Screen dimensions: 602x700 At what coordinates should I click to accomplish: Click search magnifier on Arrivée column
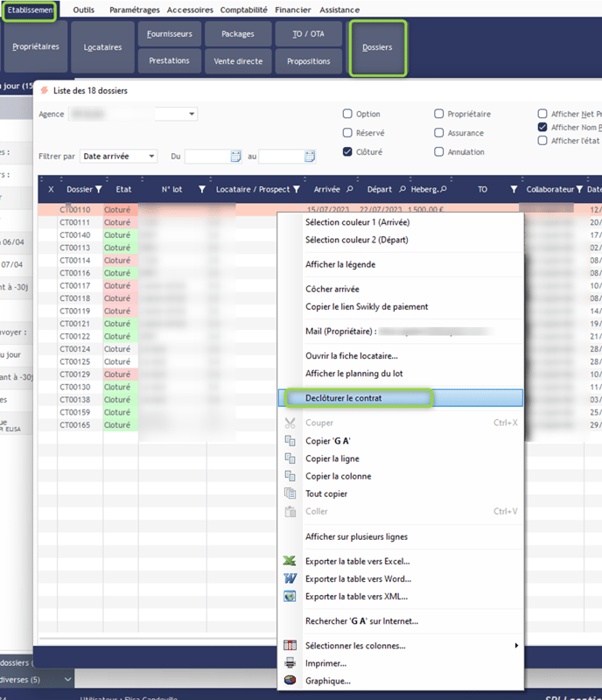point(349,189)
